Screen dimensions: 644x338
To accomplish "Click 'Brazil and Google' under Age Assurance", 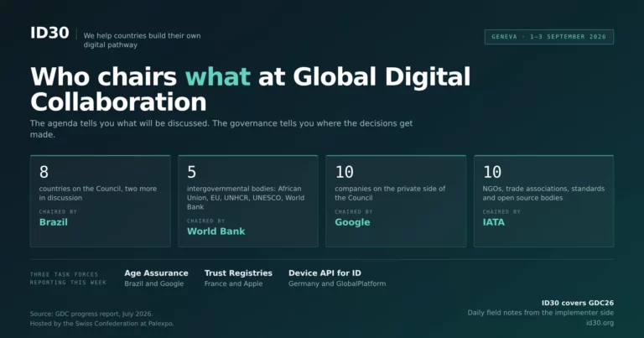I will click(x=154, y=283).
